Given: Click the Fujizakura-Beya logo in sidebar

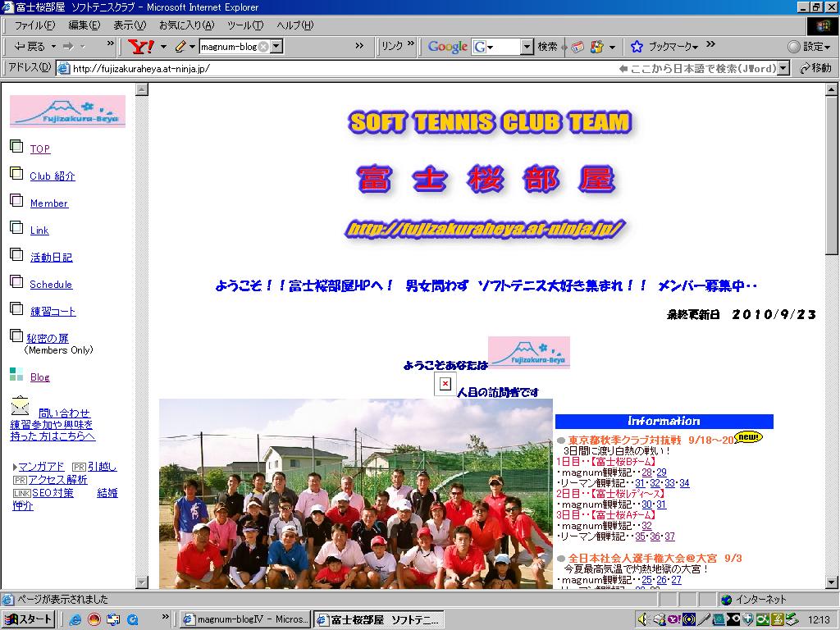Looking at the screenshot, I should pos(67,112).
